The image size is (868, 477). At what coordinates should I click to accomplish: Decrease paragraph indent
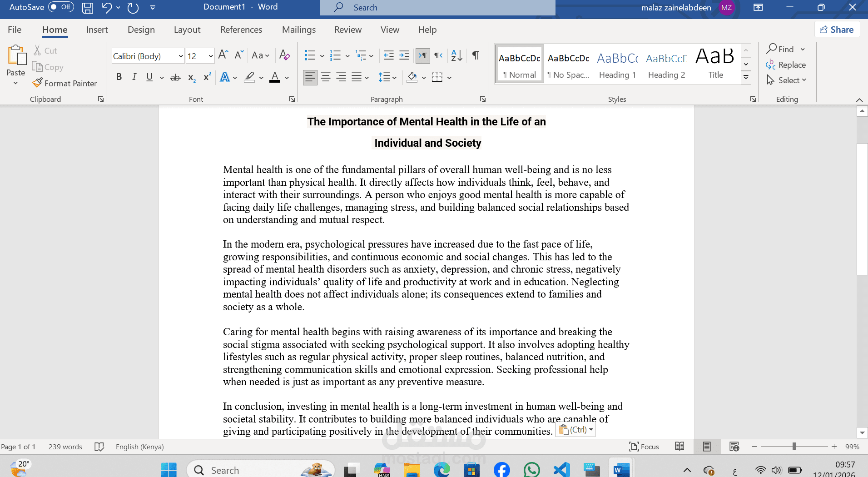point(389,55)
